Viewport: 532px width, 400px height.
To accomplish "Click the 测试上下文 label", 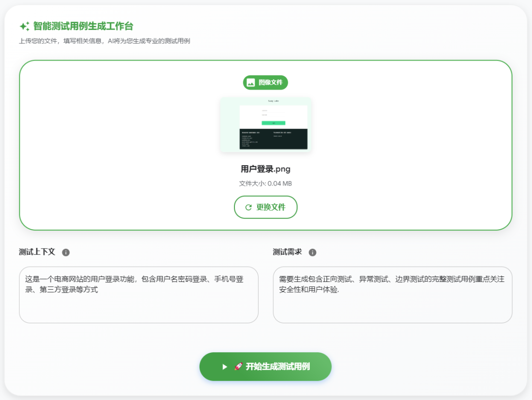I will (37, 252).
